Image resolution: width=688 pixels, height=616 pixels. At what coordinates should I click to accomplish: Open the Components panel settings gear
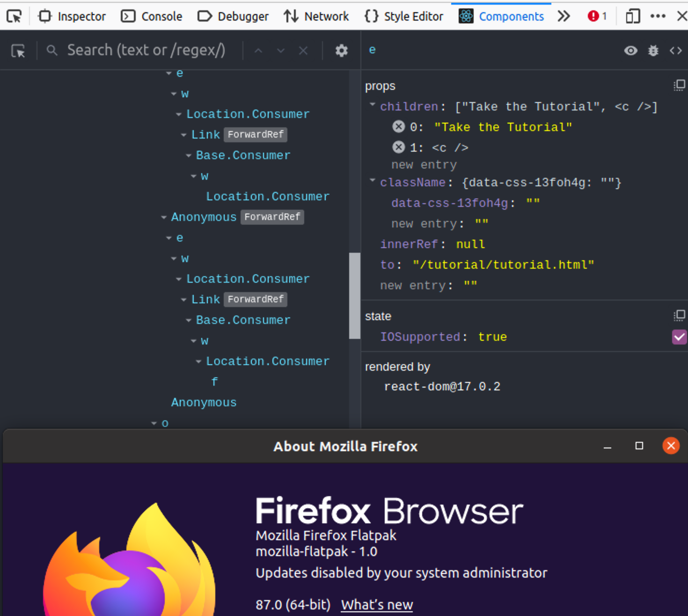point(341,50)
